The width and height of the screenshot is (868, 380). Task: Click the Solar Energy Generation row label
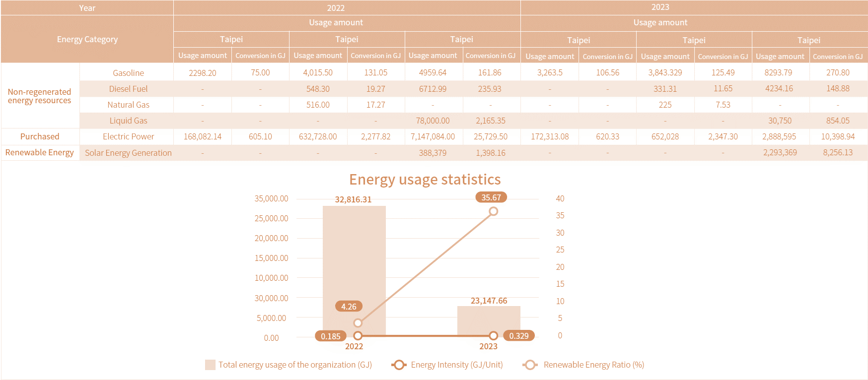[x=128, y=153]
